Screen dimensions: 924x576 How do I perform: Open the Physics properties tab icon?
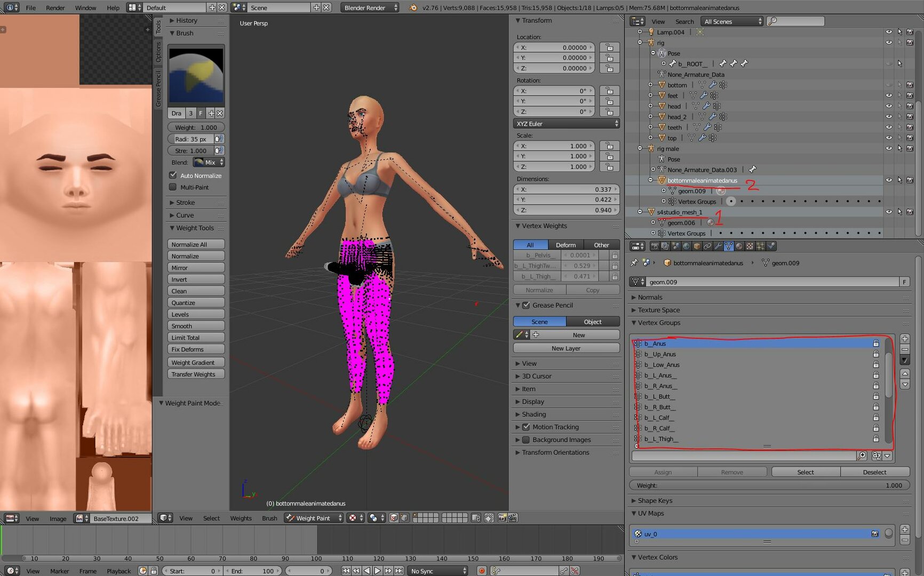tap(771, 246)
